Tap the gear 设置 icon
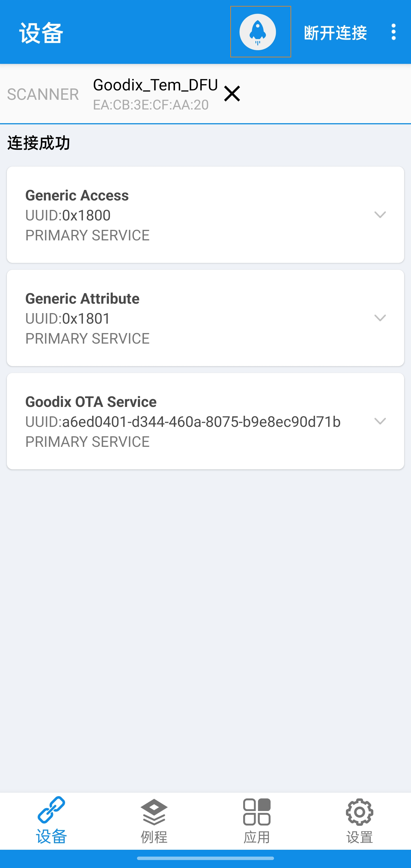 point(359,812)
